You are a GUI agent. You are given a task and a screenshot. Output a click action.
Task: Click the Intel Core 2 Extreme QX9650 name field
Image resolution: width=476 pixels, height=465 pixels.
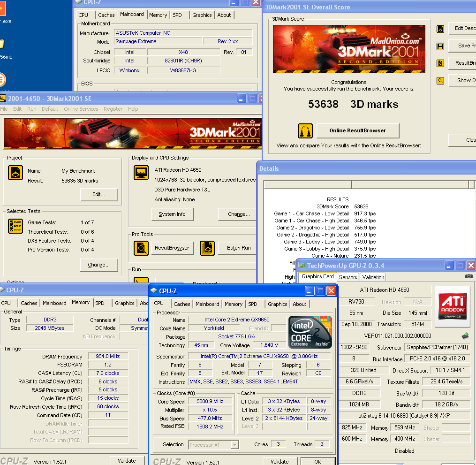[x=237, y=320]
